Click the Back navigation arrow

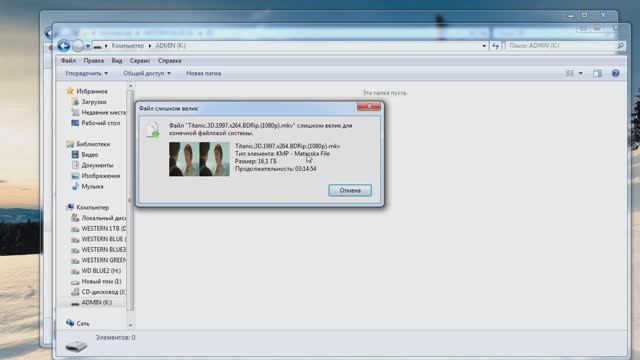coord(64,46)
